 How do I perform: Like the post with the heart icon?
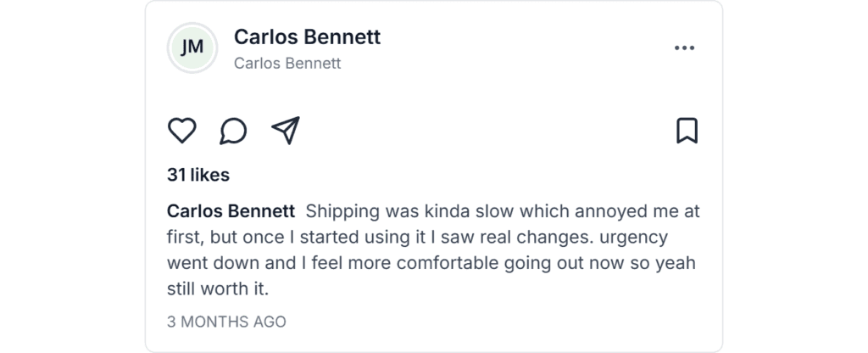(181, 131)
